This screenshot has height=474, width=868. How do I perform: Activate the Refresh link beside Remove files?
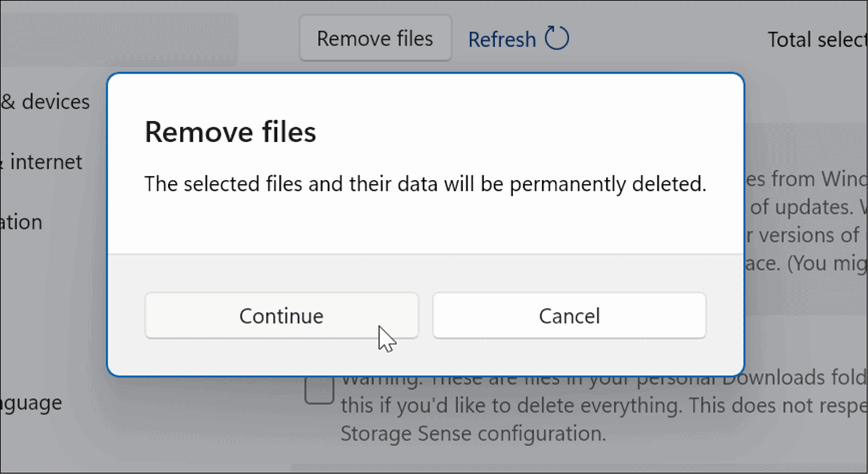point(518,39)
